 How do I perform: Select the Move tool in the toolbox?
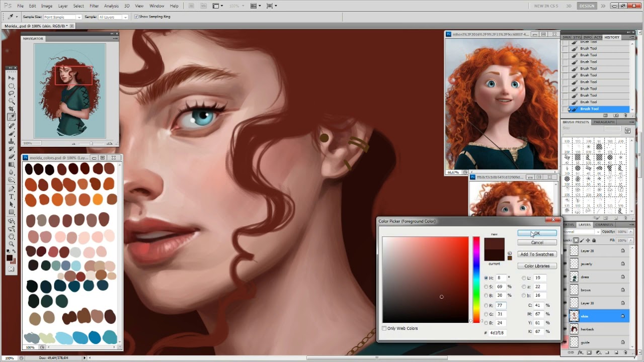tap(11, 78)
